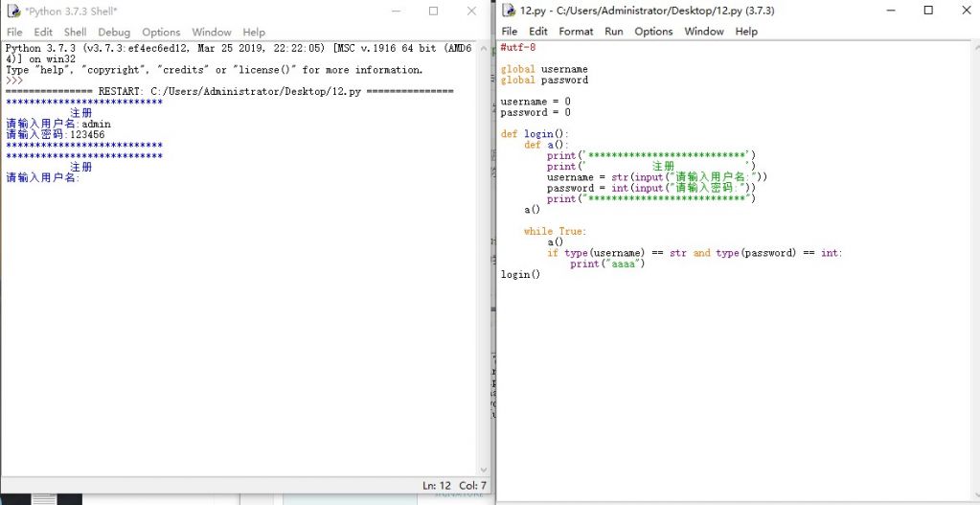Screen dimensions: 980x505
Task: Open Edit menu in the 12.py editor
Action: [538, 32]
